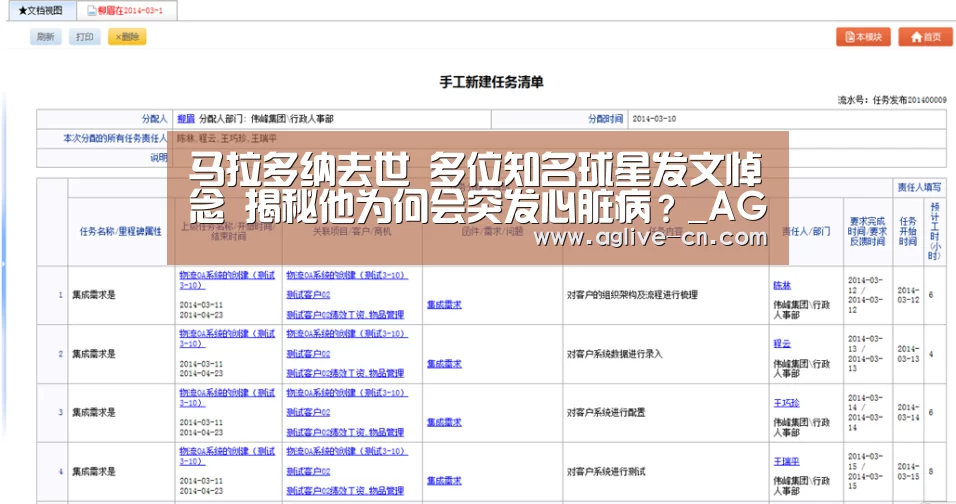
Task: Open row 1 parent task 物流OA系统的创建 link
Action: coord(227,280)
